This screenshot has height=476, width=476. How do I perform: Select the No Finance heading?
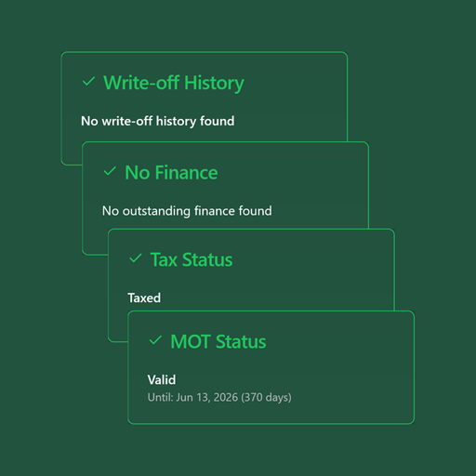point(171,173)
